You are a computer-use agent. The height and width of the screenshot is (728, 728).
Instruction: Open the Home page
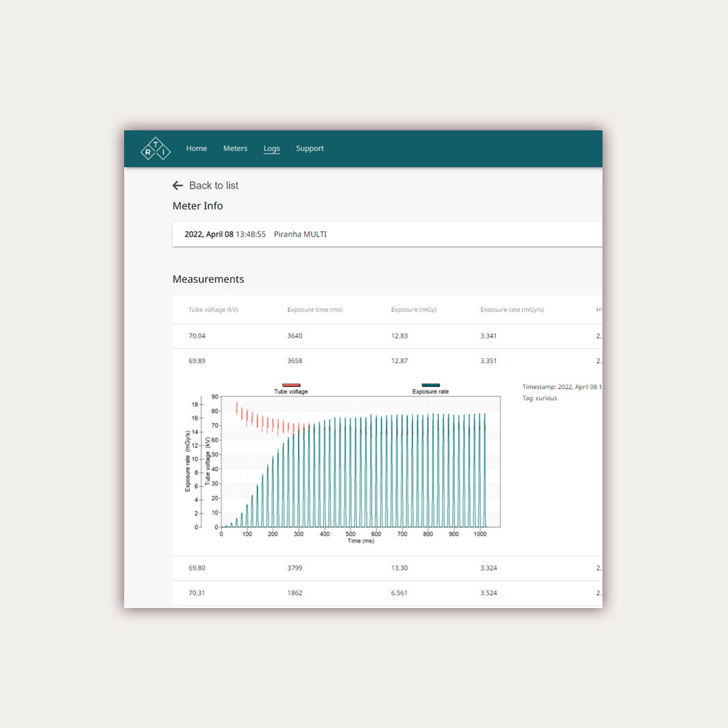pyautogui.click(x=196, y=148)
